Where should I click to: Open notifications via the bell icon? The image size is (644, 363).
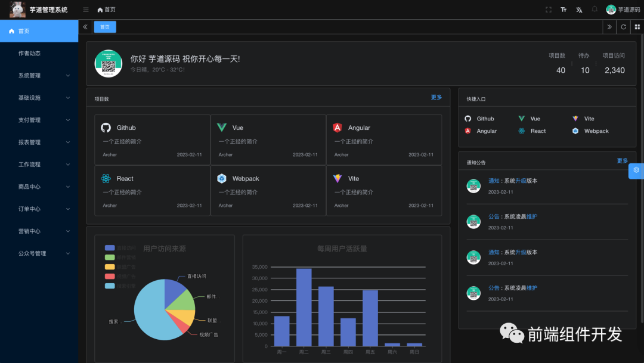point(595,10)
